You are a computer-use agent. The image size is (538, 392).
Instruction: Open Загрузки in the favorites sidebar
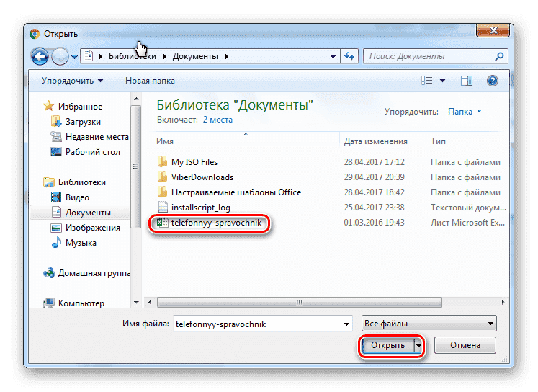(x=83, y=122)
